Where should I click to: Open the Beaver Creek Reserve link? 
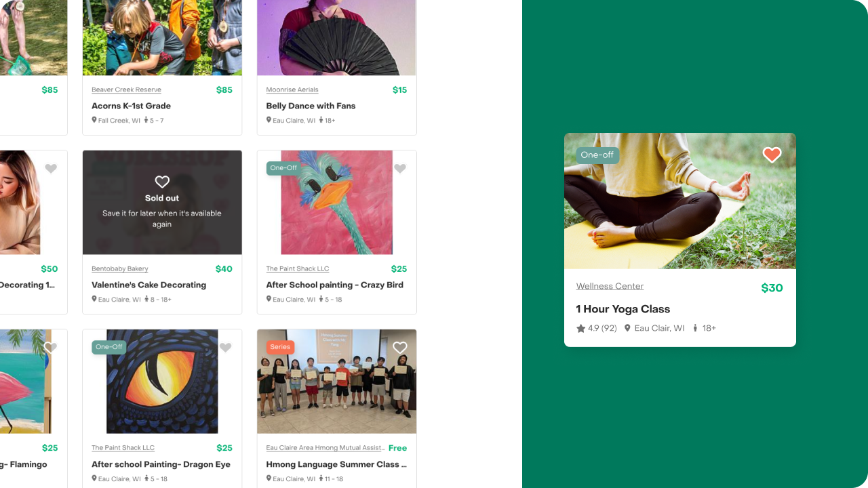[x=126, y=89]
